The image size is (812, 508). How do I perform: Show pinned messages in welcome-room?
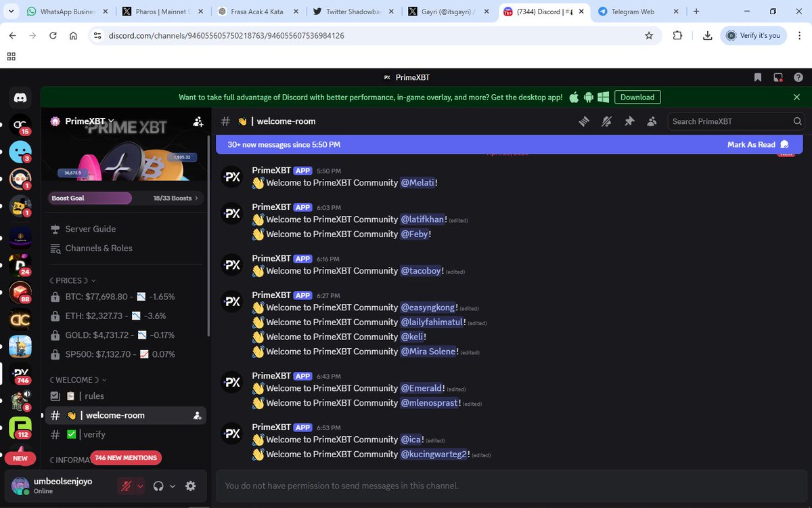point(629,121)
